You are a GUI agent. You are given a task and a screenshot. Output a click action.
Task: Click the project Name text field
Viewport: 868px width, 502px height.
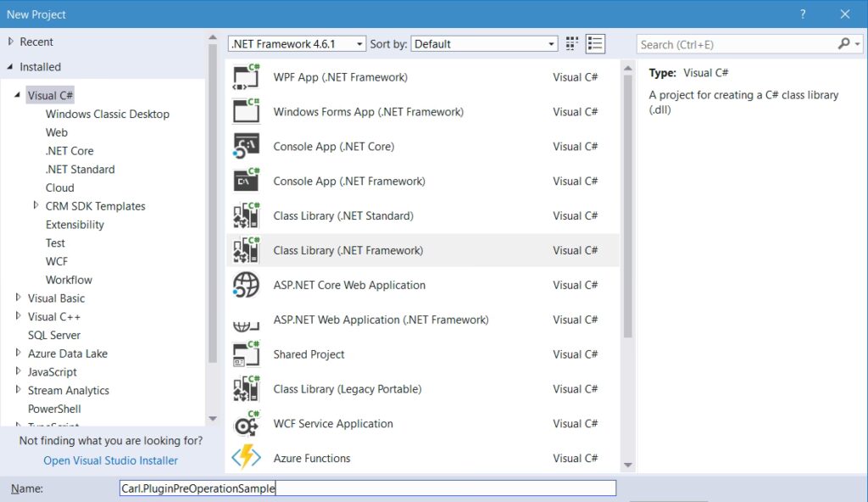click(368, 488)
